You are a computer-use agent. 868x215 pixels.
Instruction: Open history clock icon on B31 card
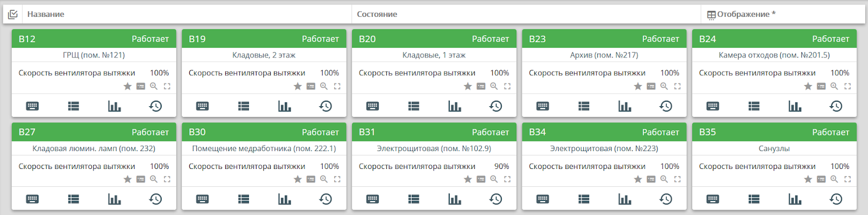496,199
